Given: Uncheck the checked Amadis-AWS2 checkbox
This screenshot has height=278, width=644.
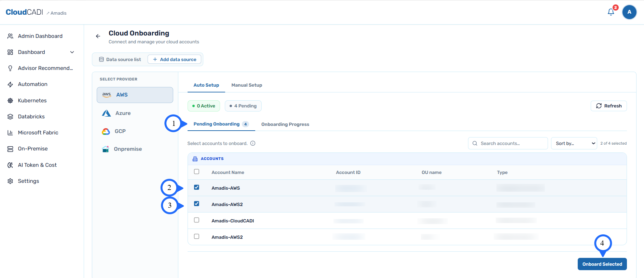Looking at the screenshot, I should (x=196, y=204).
